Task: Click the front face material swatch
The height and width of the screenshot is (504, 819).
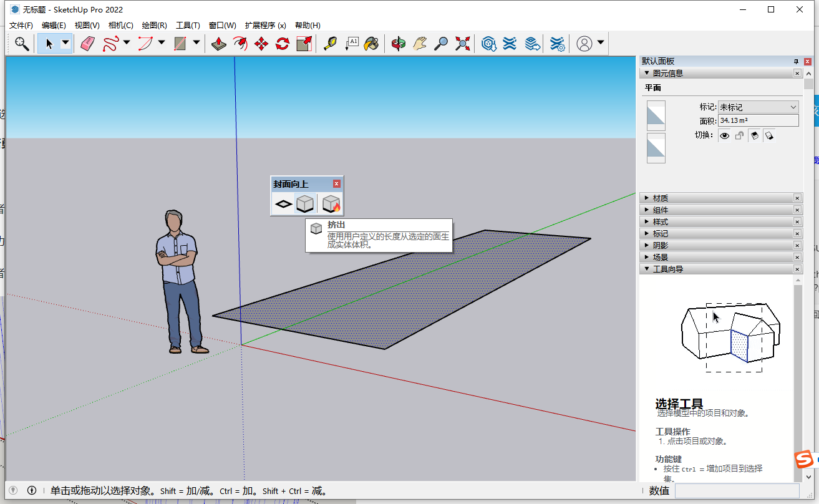Action: click(x=656, y=115)
